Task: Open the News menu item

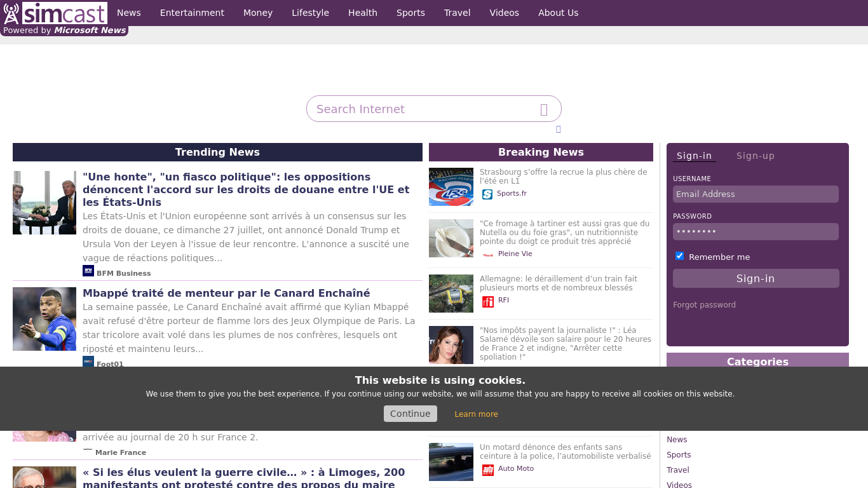Action: coord(129,13)
